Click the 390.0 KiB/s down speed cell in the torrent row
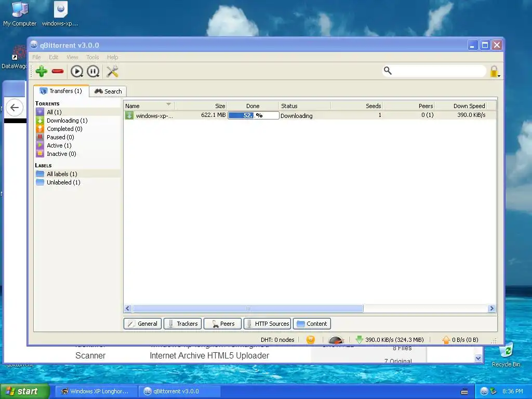532x399 pixels. click(x=471, y=115)
